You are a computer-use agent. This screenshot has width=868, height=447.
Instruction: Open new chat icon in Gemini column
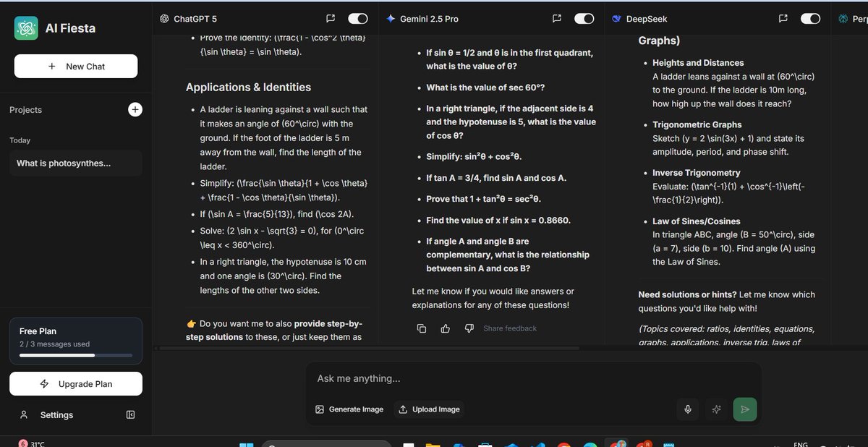(x=556, y=19)
